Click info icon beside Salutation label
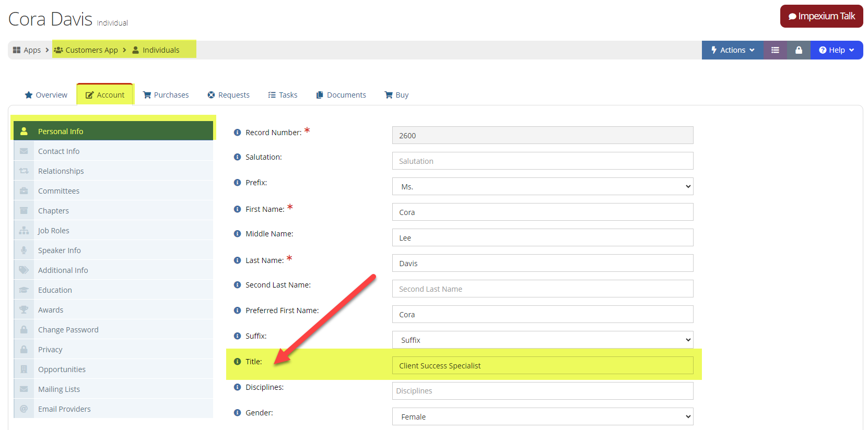 [x=237, y=157]
